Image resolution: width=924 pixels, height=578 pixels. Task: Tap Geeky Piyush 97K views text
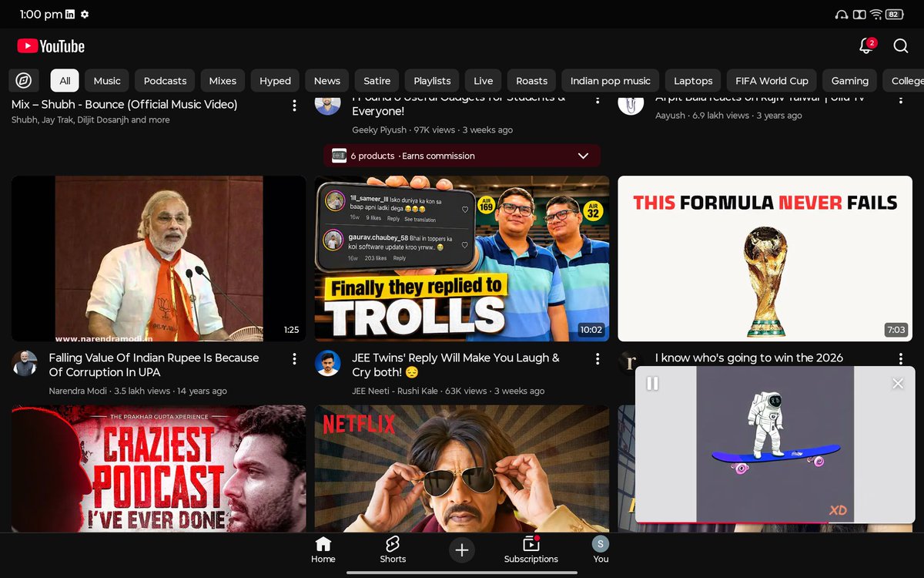click(432, 130)
